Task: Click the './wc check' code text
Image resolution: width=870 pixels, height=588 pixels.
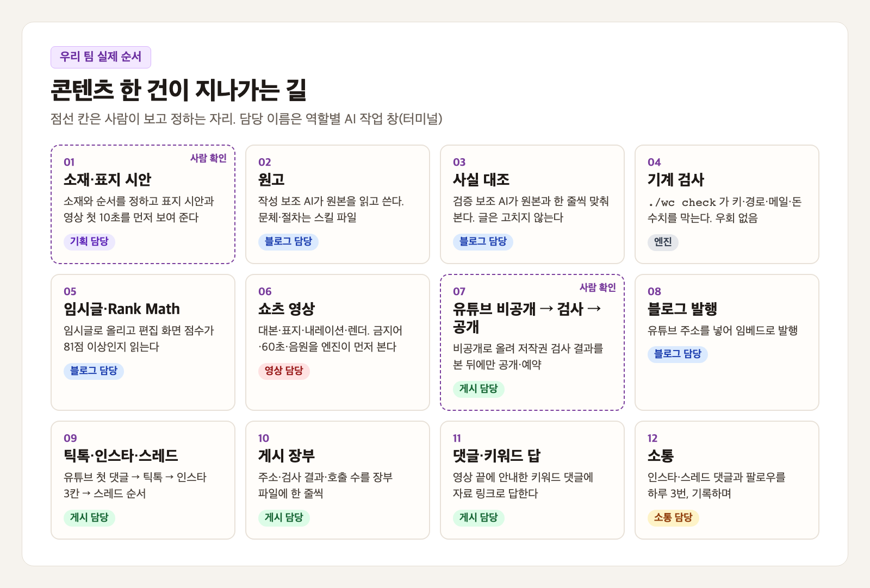Action: pos(682,202)
